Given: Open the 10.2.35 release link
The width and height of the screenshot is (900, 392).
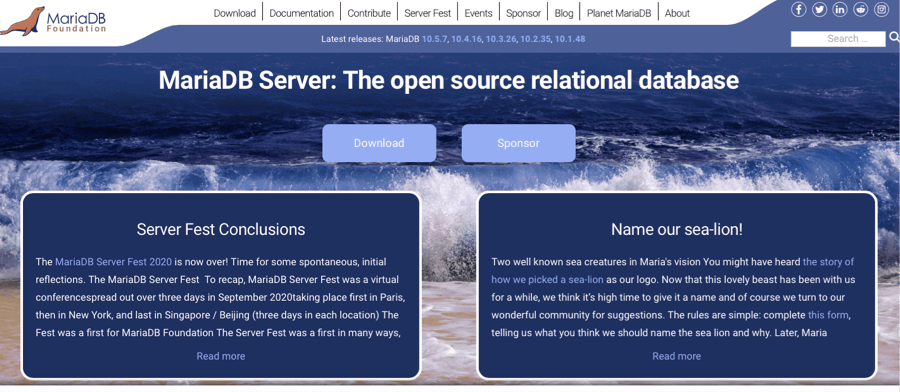Looking at the screenshot, I should coord(536,39).
